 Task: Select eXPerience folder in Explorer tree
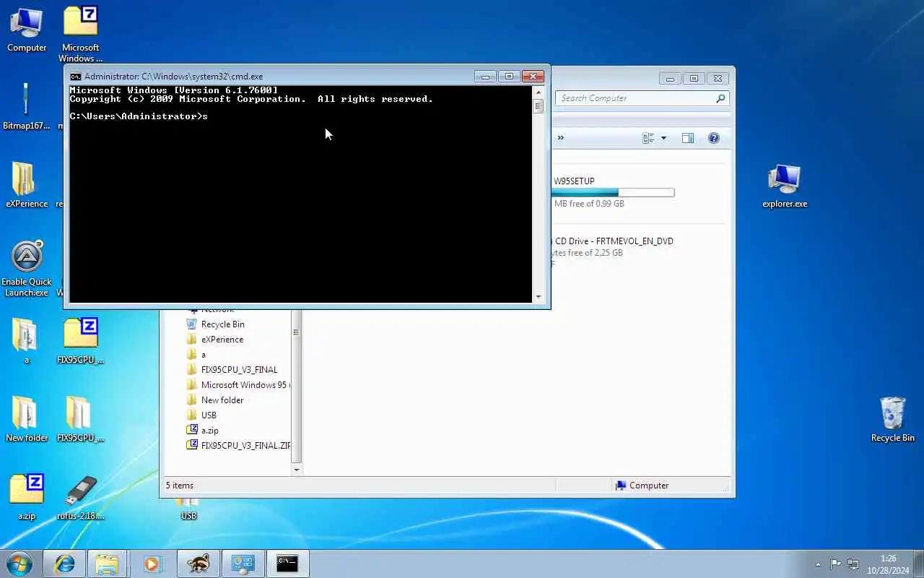click(222, 340)
